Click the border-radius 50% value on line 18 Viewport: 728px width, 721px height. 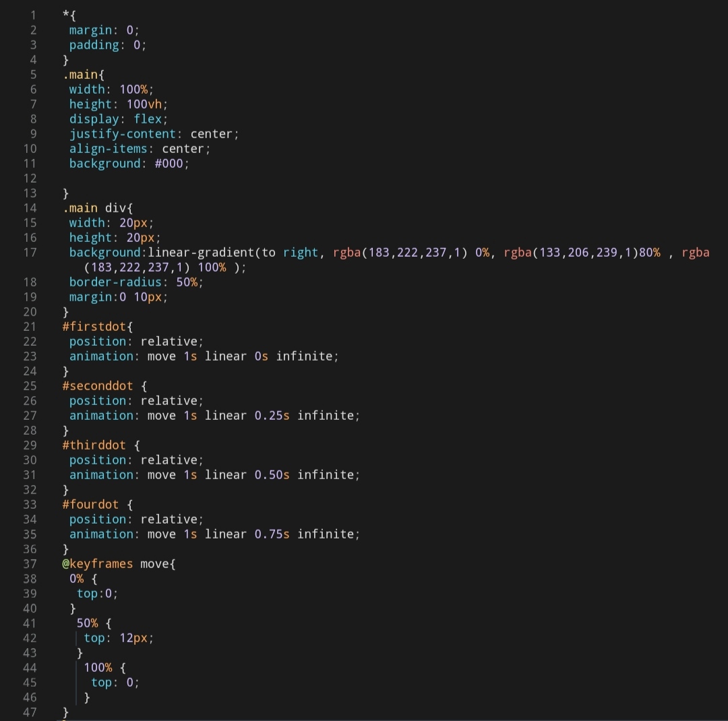pyautogui.click(x=191, y=282)
